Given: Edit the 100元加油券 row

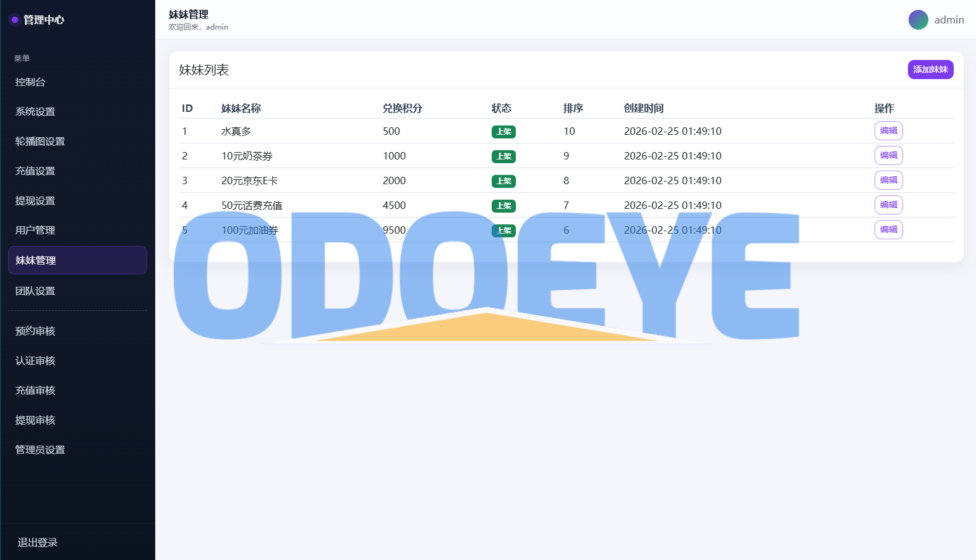Looking at the screenshot, I should pos(888,229).
